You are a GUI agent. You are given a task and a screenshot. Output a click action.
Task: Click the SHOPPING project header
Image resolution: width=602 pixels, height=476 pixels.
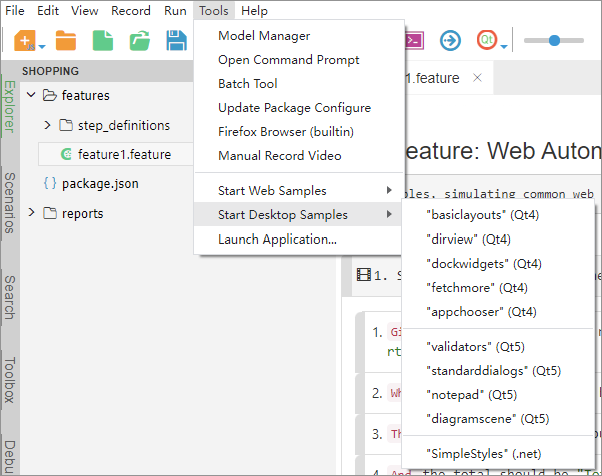[x=50, y=71]
